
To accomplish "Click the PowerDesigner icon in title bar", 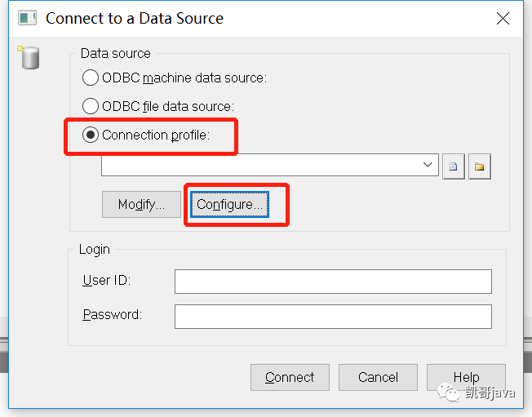I will [x=27, y=18].
